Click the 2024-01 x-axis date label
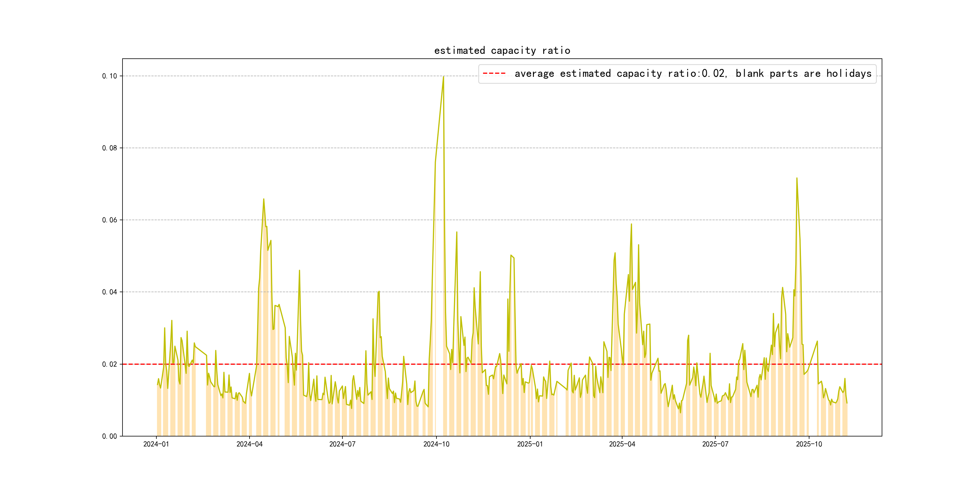The width and height of the screenshot is (980, 490). 156,444
